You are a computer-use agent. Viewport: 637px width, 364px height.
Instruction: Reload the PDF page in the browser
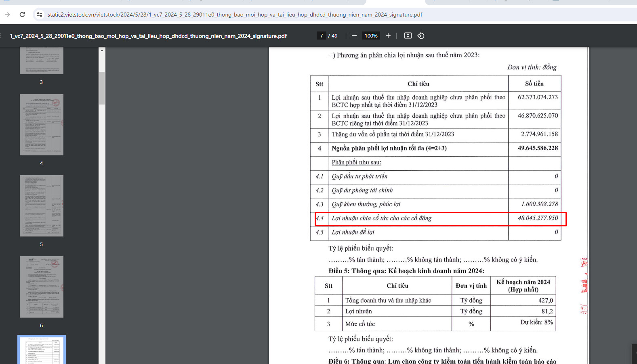[x=22, y=15]
